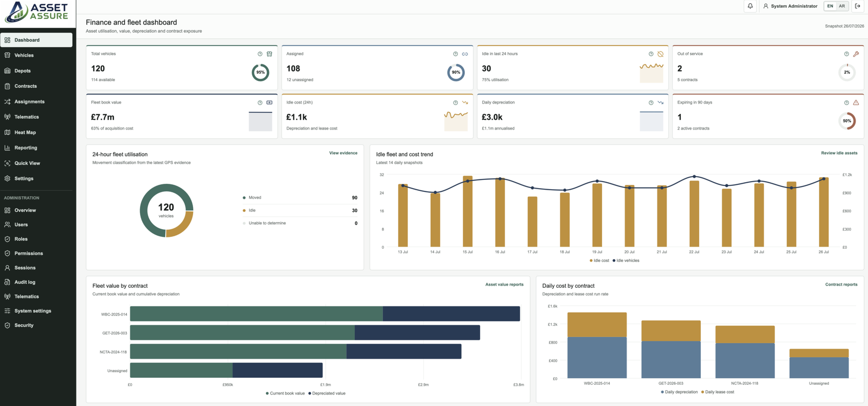Click the Roles shield icon under Administration
This screenshot has width=868, height=406.
pos(7,239)
